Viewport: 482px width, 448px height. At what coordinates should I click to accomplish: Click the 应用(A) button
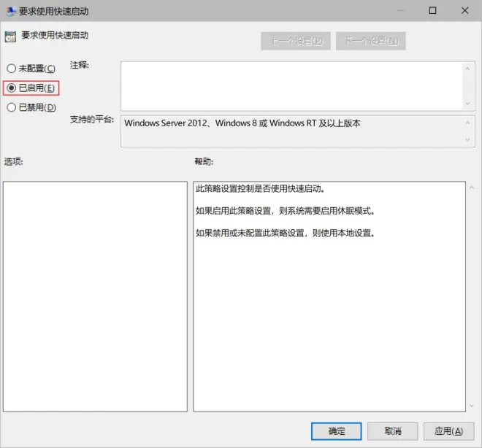tap(449, 431)
